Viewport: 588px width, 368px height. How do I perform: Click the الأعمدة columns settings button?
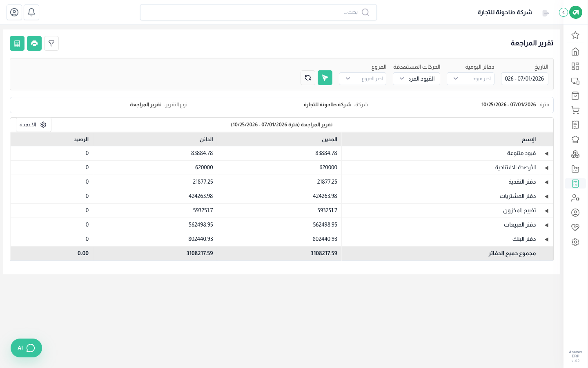pos(33,125)
